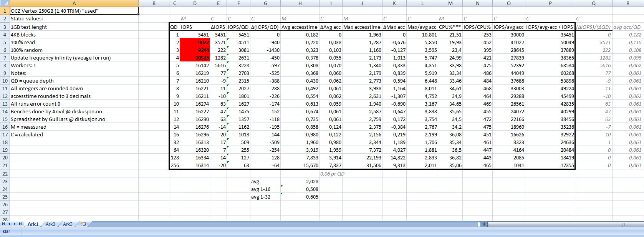Show the previous sheet tab with the arrow

[x=9, y=224]
